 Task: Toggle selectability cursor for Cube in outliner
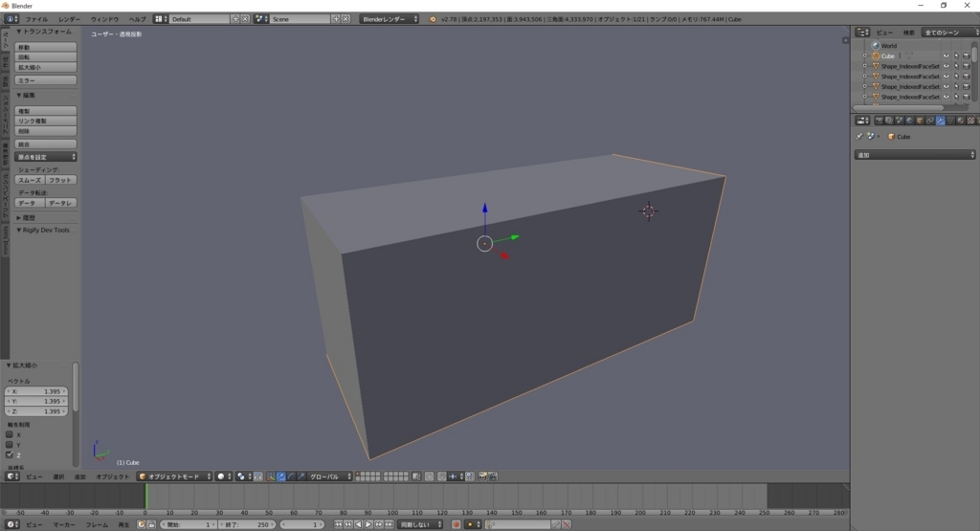pyautogui.click(x=956, y=55)
